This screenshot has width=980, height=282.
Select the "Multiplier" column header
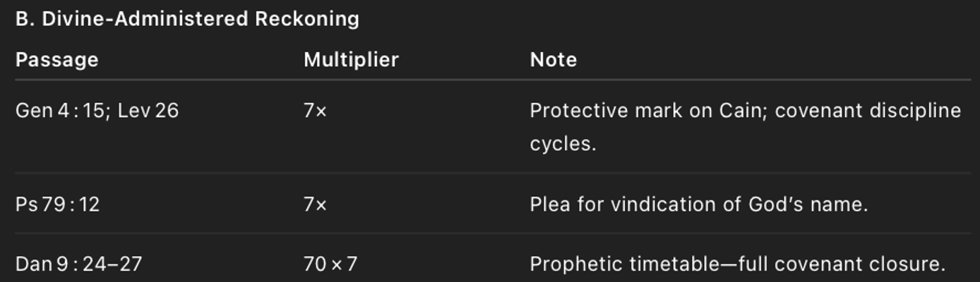pyautogui.click(x=351, y=60)
